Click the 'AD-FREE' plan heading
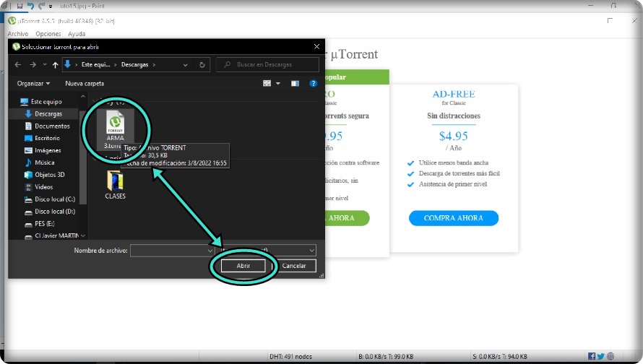This screenshot has height=364, width=643. (x=454, y=94)
